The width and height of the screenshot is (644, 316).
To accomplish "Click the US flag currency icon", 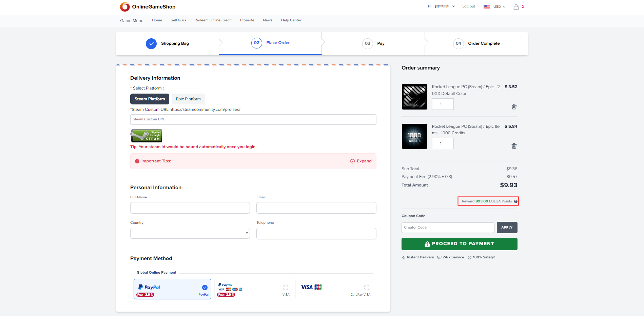I will [487, 7].
